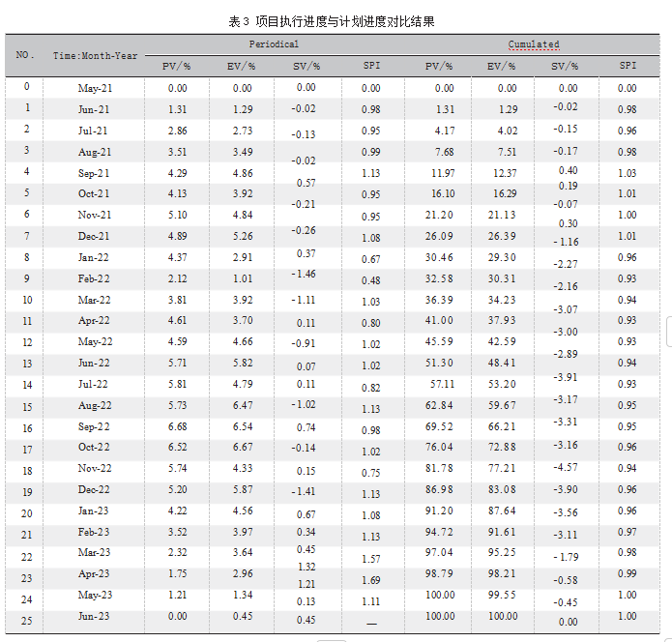
Task: Select cumulated PV value '4.17'
Action: [x=445, y=131]
